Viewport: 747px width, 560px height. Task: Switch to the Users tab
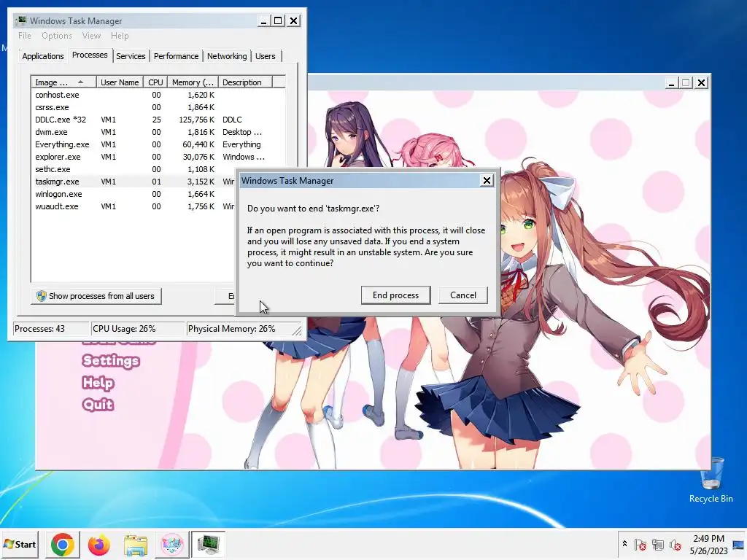[266, 56]
